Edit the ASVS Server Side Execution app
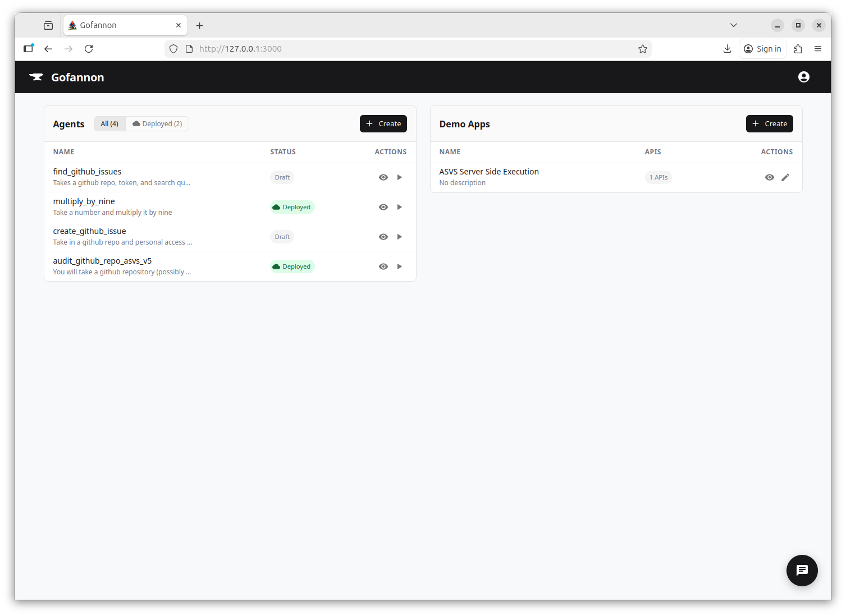The height and width of the screenshot is (616, 846). (x=785, y=177)
